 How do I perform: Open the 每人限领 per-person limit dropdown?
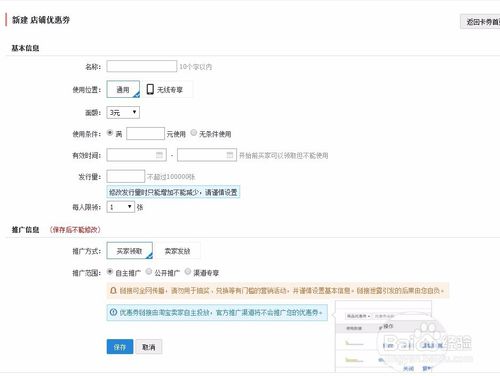(x=120, y=207)
